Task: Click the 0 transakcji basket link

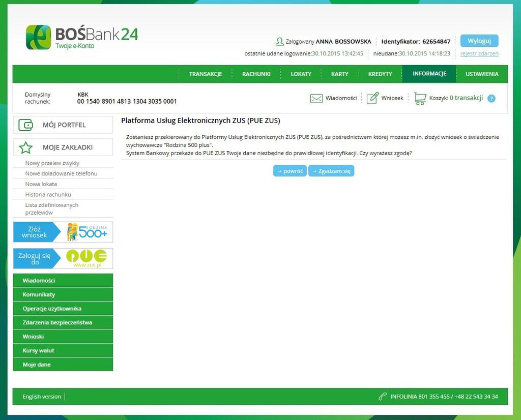Action: pos(466,98)
